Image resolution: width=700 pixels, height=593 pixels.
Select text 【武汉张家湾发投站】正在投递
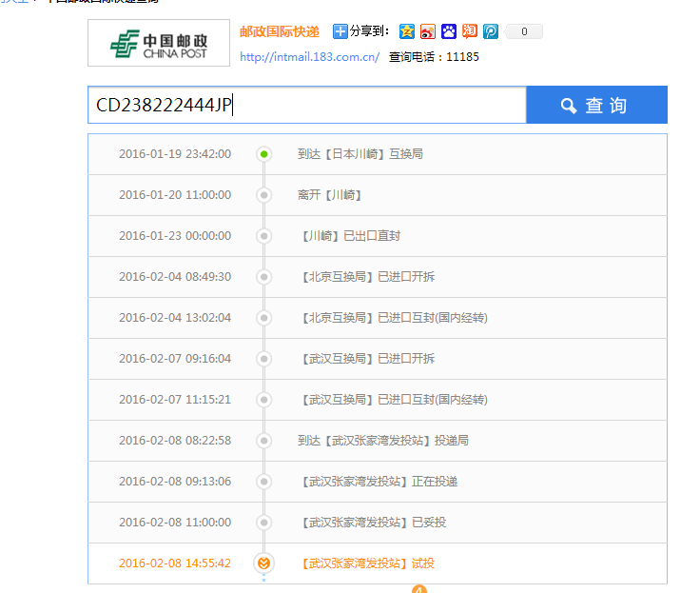pyautogui.click(x=379, y=482)
